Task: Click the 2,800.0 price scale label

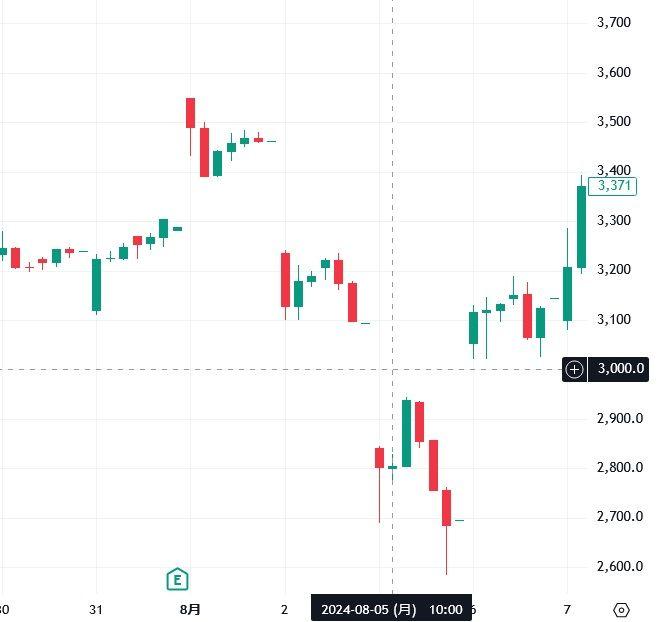Action: click(620, 467)
